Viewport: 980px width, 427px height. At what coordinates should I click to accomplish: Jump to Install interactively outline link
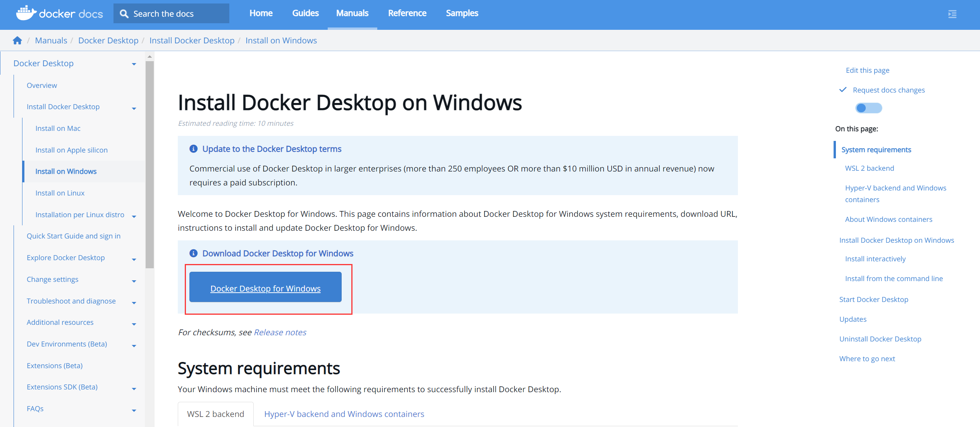click(x=875, y=259)
